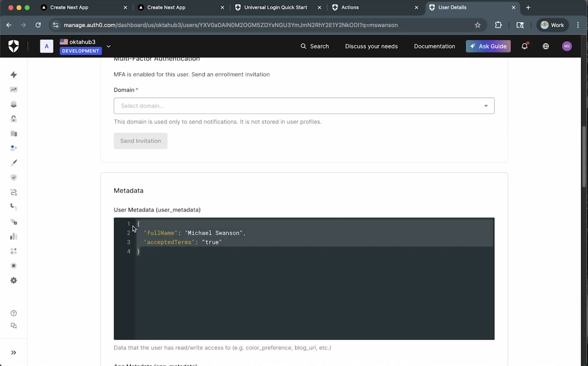Screen dimensions: 588x366
Task: Open the Applications section in the sidebar
Action: point(14,104)
